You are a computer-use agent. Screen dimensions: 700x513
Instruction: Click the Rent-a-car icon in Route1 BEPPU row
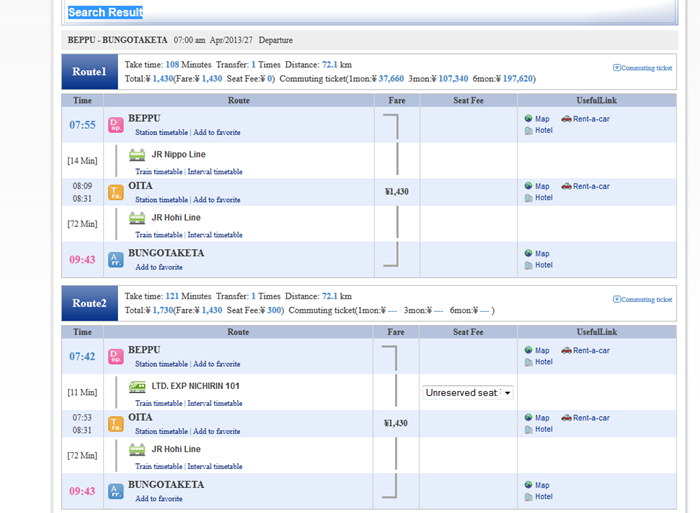(567, 119)
